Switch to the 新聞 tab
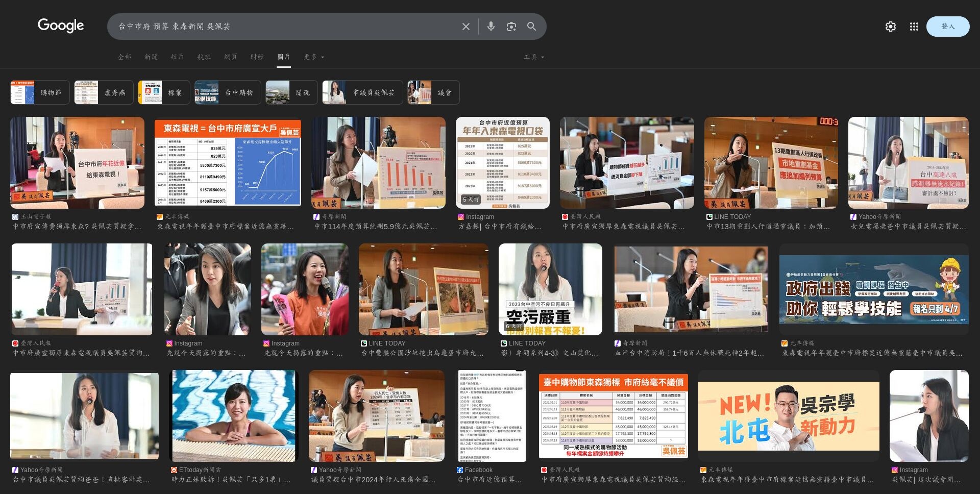 151,57
